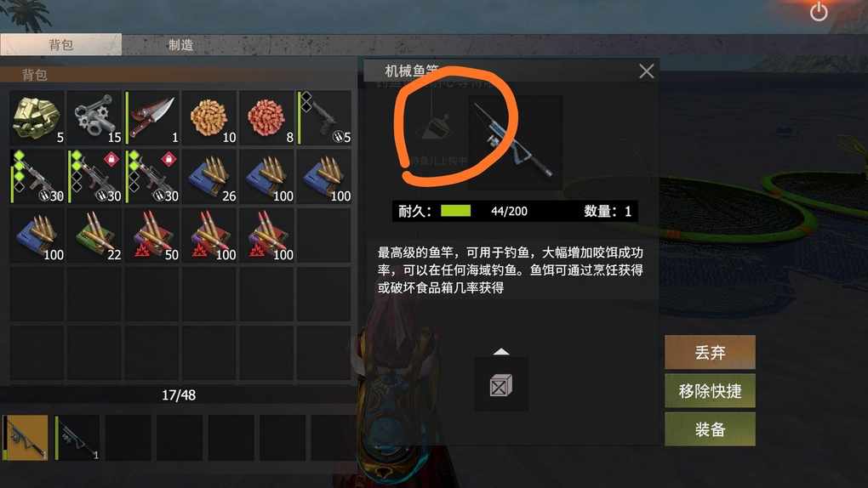
Task: Select the gears item with count 15
Action: pos(94,118)
